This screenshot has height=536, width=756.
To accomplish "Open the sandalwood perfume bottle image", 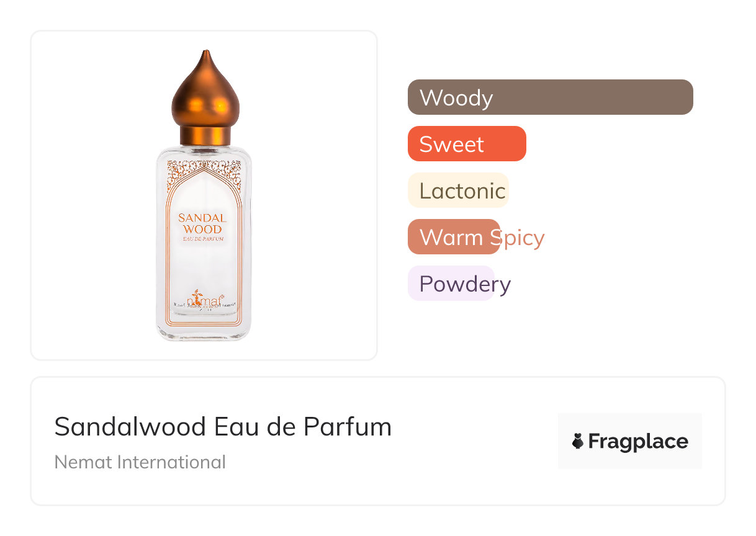I will point(204,248).
